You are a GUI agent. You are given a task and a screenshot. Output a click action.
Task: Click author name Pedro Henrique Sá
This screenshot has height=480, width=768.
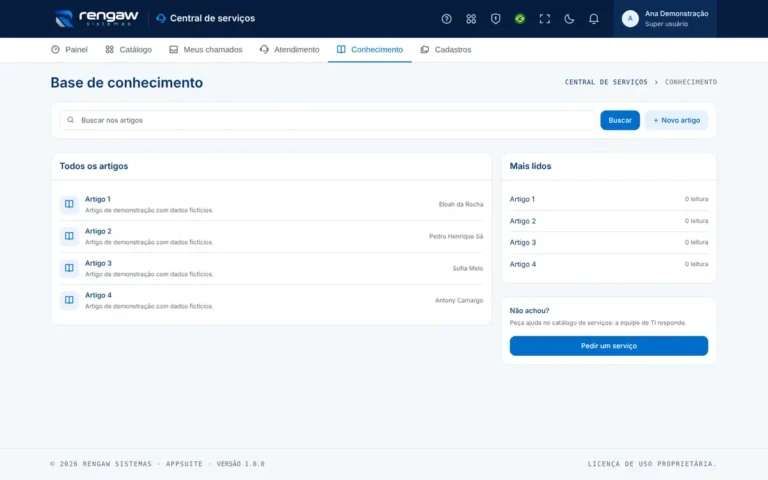pos(456,236)
